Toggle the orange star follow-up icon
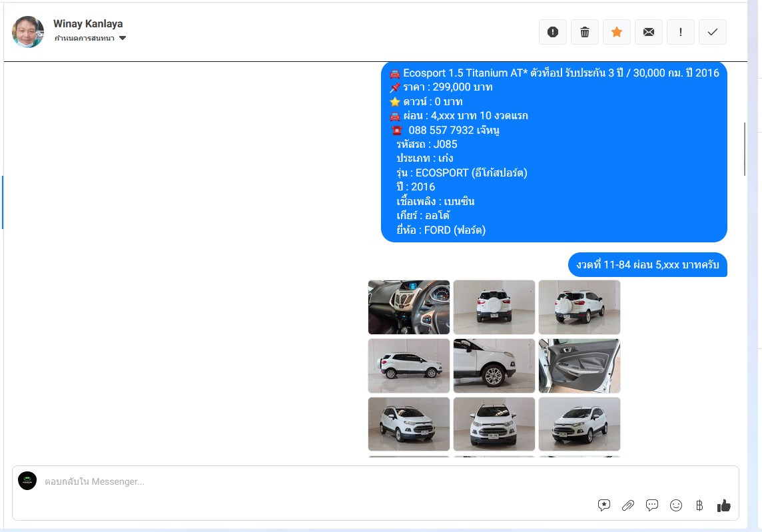The height and width of the screenshot is (532, 762). [617, 32]
